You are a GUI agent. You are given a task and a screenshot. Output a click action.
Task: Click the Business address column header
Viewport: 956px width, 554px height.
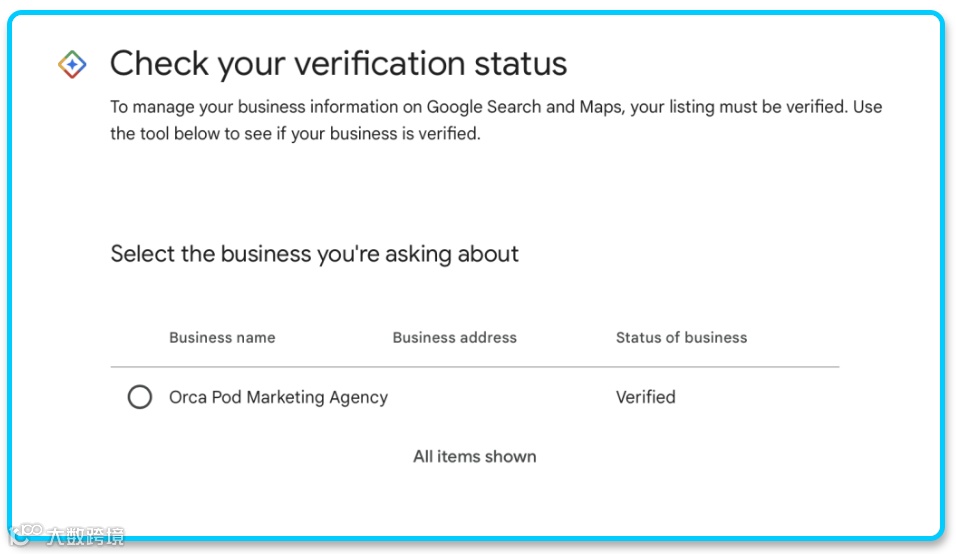tap(454, 337)
